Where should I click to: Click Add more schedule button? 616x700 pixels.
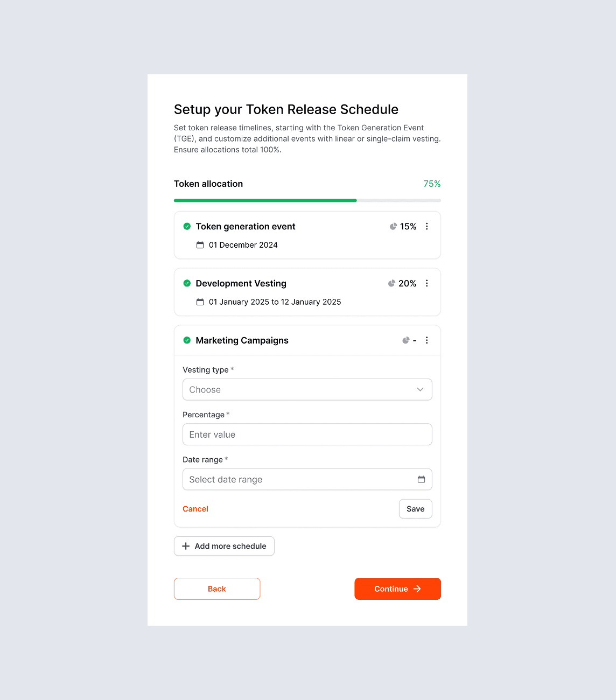pos(224,546)
